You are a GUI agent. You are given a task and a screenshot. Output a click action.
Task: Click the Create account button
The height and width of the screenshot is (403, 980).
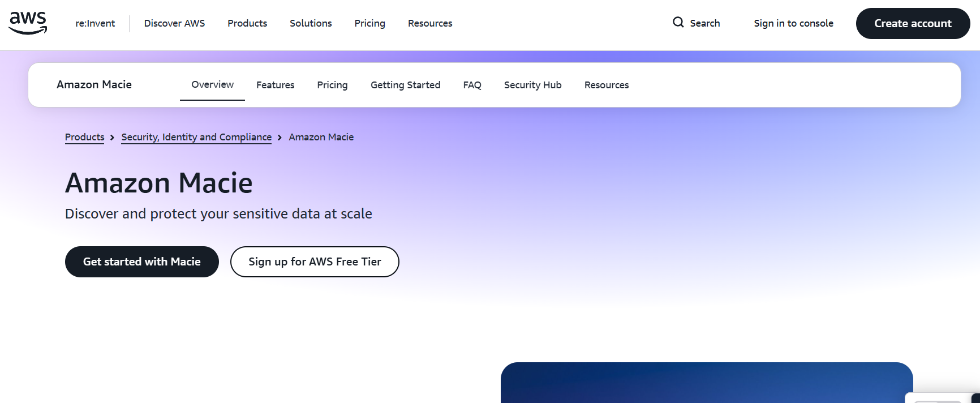click(913, 23)
